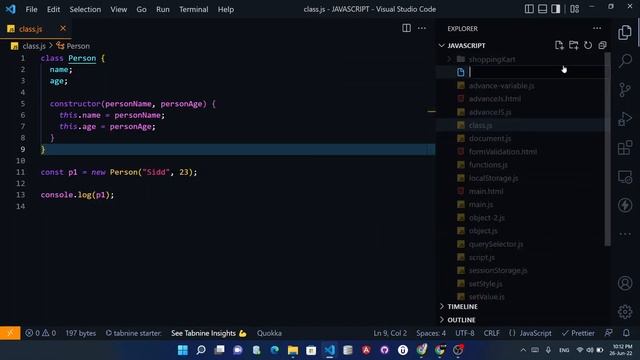
Task: Open querySelector.js in Explorer
Action: click(496, 244)
